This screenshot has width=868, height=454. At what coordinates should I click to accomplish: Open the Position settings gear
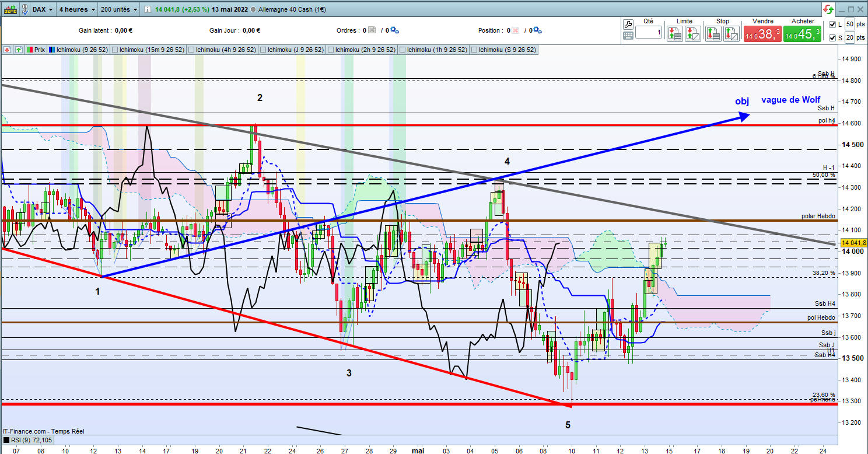pyautogui.click(x=538, y=30)
